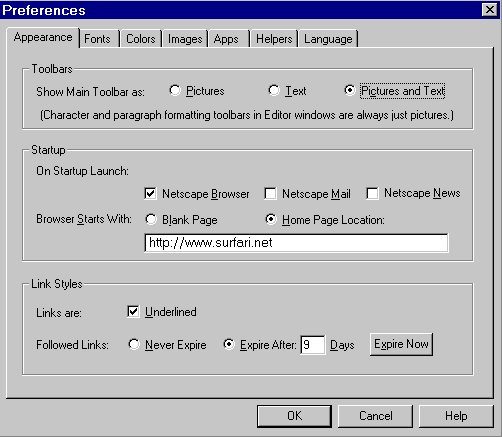Screen dimensions: 502x437
Task: Click the Expire Now button
Action: pos(401,344)
